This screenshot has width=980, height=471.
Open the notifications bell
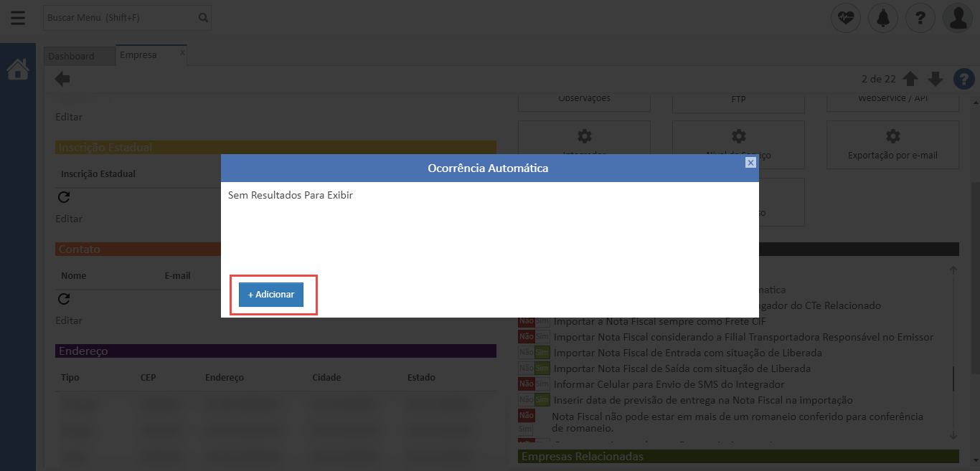[x=883, y=18]
